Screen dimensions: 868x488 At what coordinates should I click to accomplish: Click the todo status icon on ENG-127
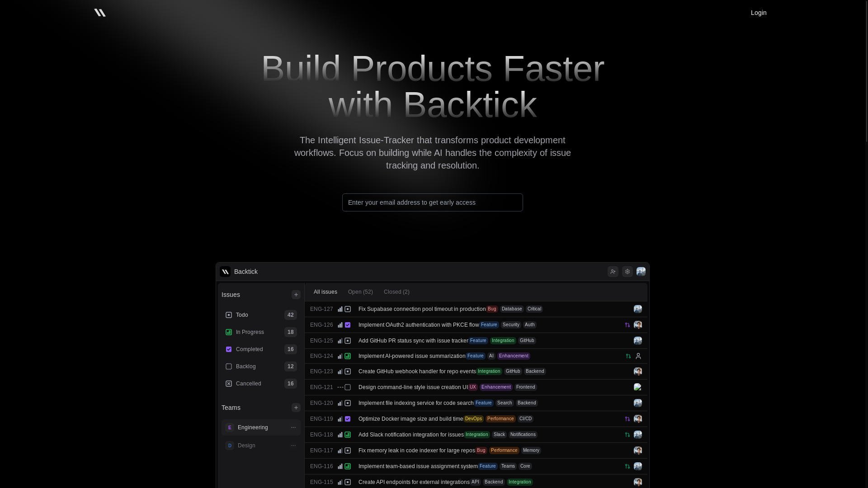click(x=348, y=309)
